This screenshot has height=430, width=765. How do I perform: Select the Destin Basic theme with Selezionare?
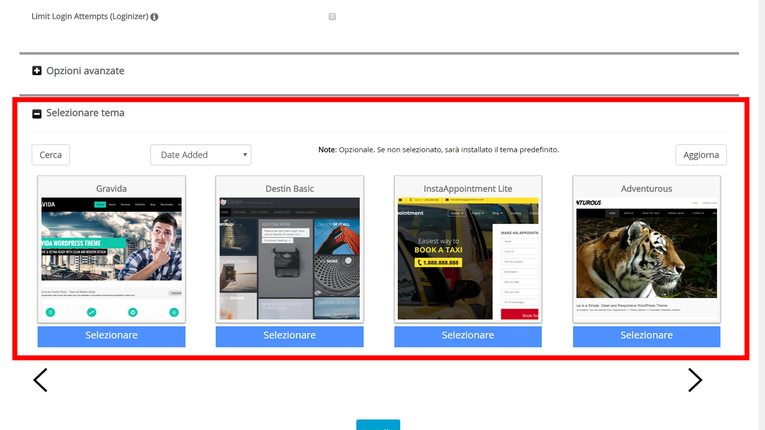(x=290, y=336)
